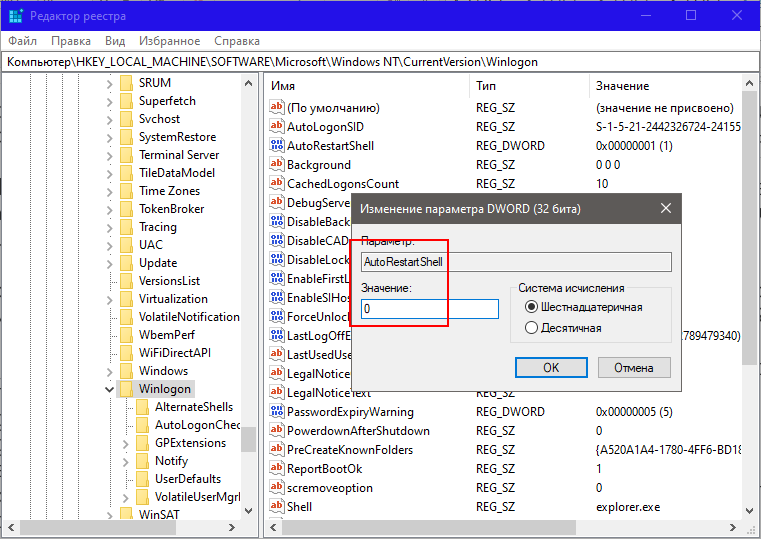The width and height of the screenshot is (761, 539).
Task: Click the Svchost folder icon
Action: 126,119
